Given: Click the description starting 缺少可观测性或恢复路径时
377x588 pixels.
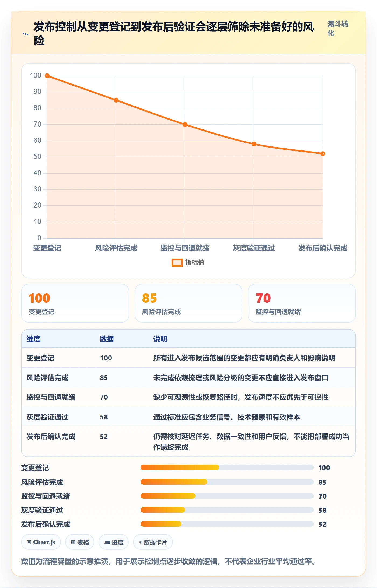Looking at the screenshot, I should pyautogui.click(x=241, y=397).
